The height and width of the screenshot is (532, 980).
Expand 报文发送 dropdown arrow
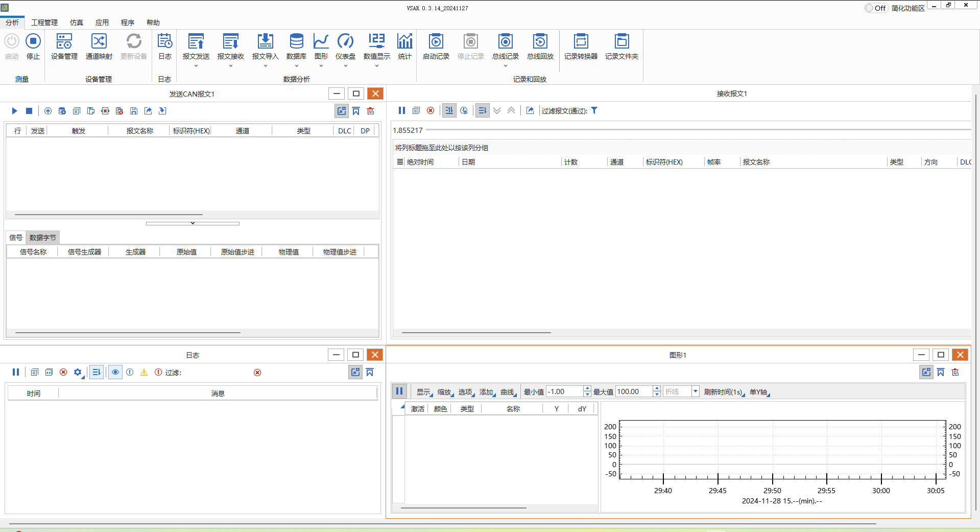point(196,66)
